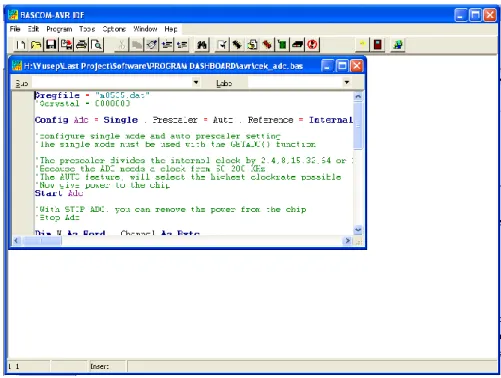Open a file using the folder icon

point(36,44)
